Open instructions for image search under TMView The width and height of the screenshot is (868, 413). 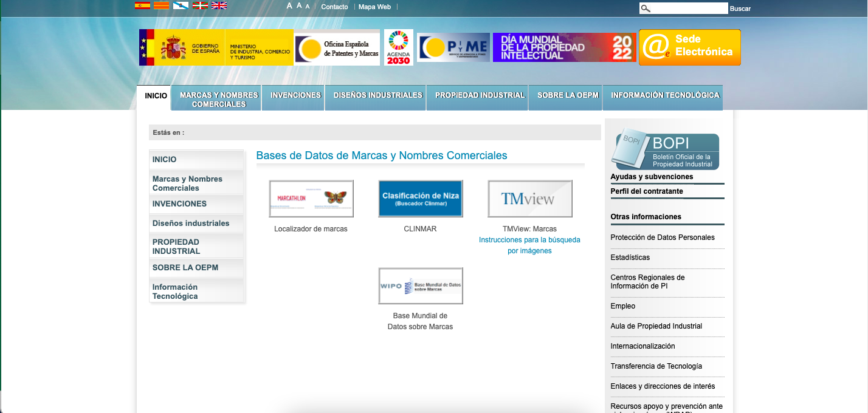529,245
